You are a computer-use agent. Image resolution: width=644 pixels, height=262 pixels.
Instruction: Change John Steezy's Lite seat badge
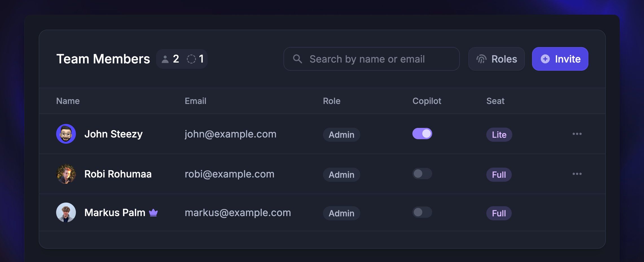[x=499, y=134]
